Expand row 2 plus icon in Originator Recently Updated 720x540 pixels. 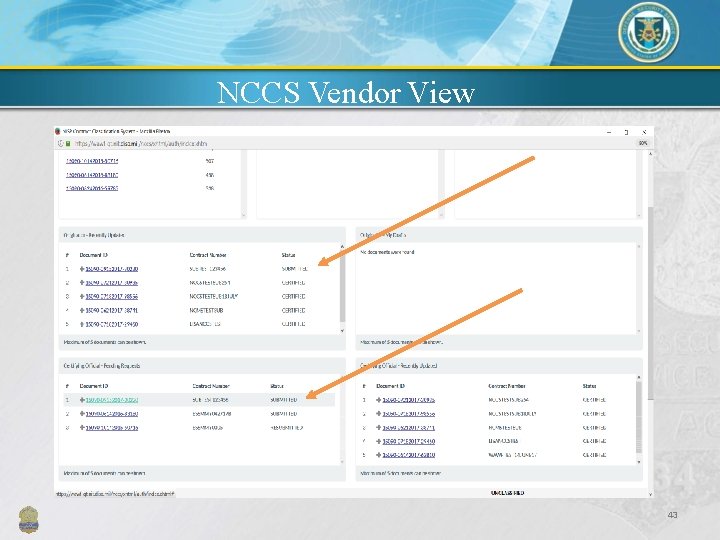coord(82,283)
